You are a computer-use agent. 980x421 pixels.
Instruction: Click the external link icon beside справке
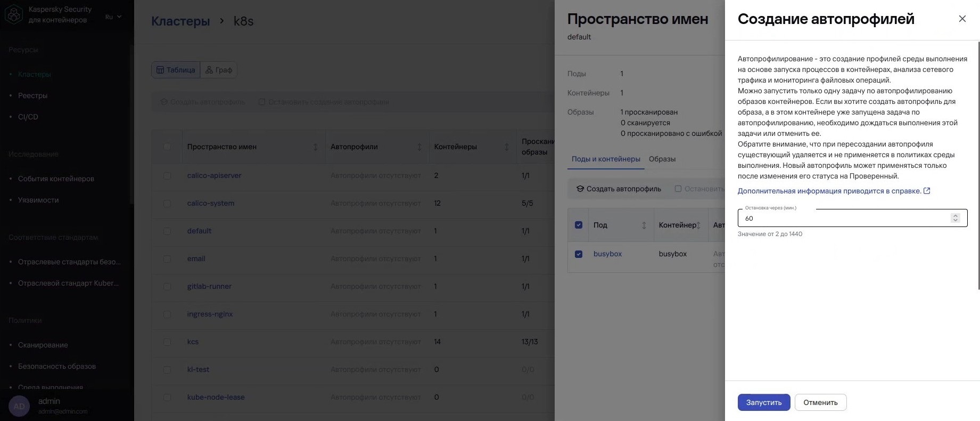[927, 191]
